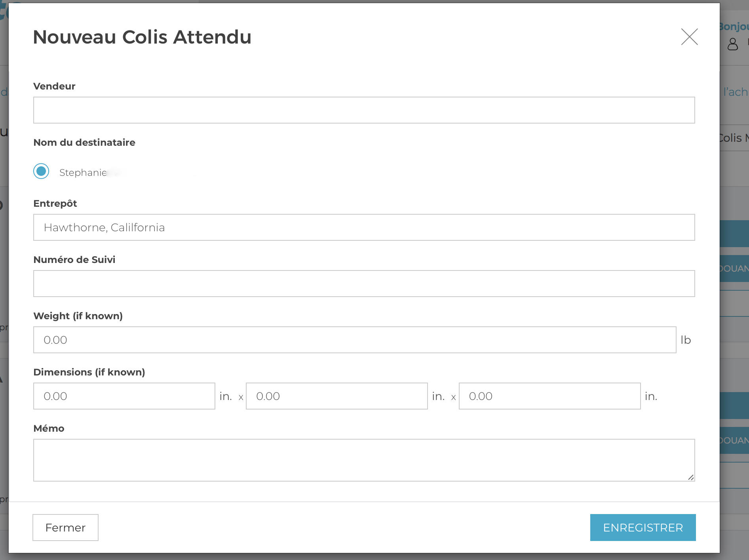
Task: Click the Numéro de Suivi label
Action: (74, 260)
